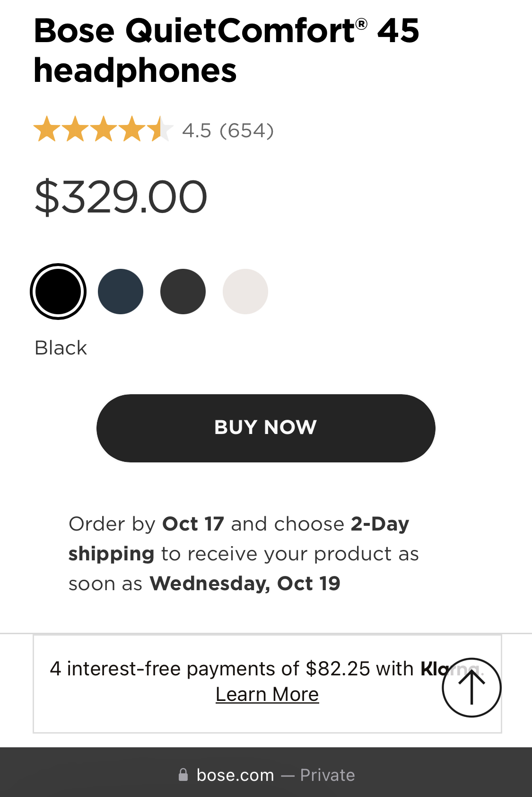This screenshot has height=797, width=532.
Task: Pick the dark gray color swatch
Action: click(x=183, y=292)
